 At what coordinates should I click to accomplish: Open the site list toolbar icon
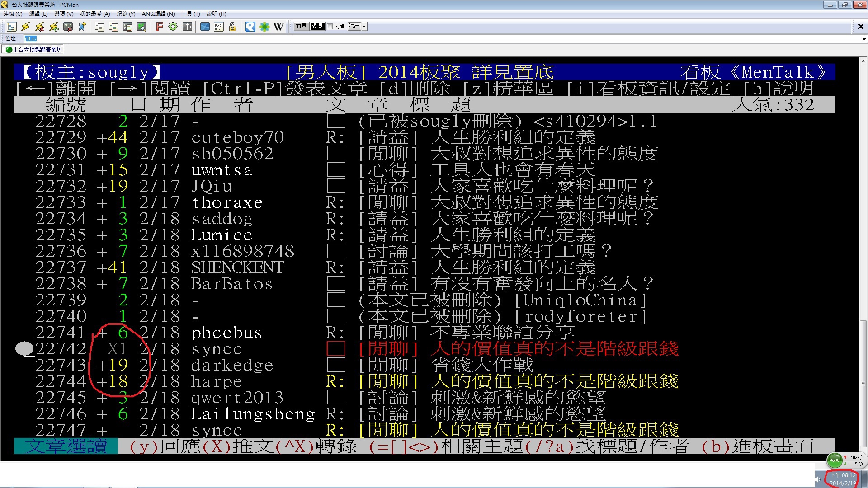[x=12, y=27]
